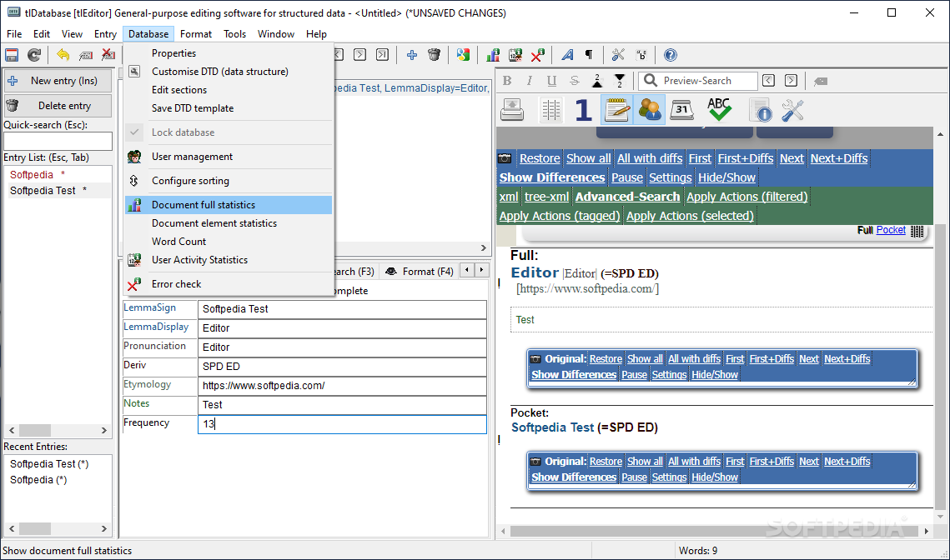Image resolution: width=950 pixels, height=560 pixels.
Task: Toggle Strikethrough formatting button
Action: click(575, 81)
